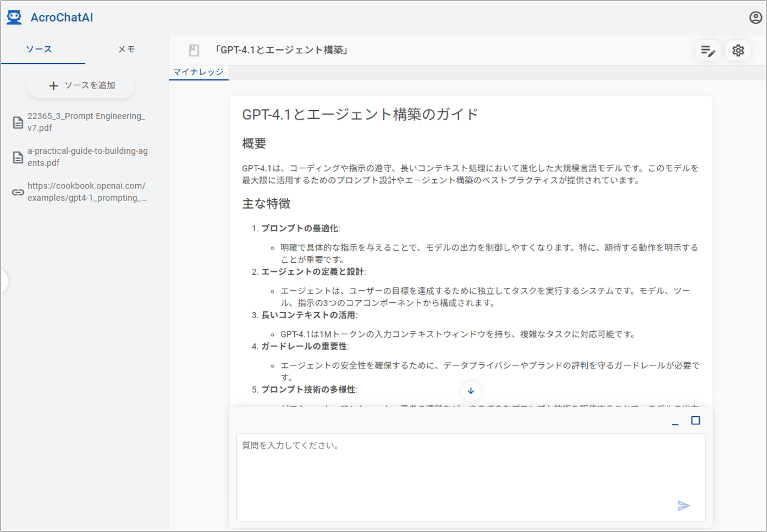Click the notebook title 「GPT-4.1とエージェント構築」

coord(282,50)
